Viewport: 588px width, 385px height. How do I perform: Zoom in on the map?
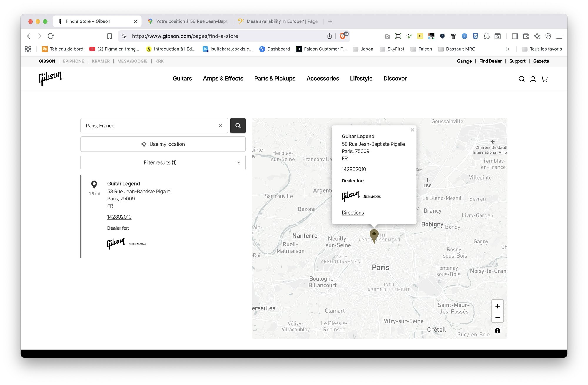click(497, 306)
